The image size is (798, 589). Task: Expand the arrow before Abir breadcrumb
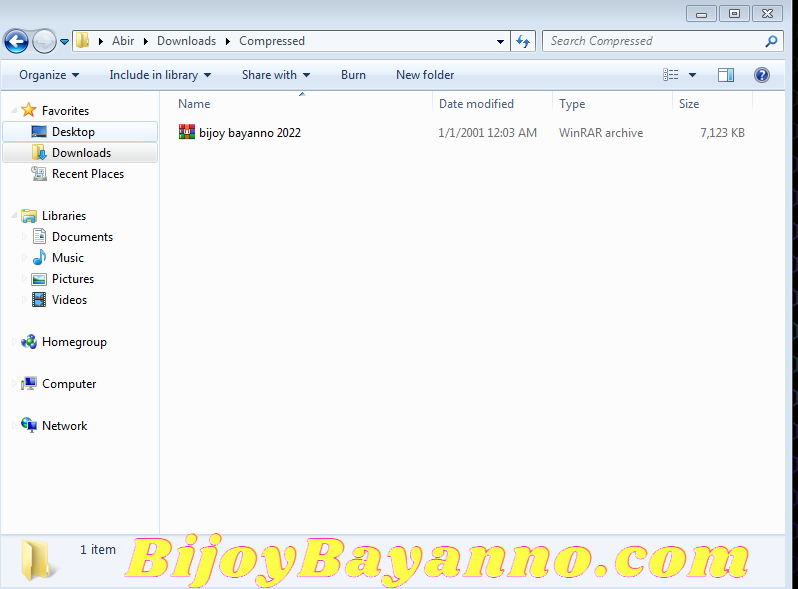(101, 41)
